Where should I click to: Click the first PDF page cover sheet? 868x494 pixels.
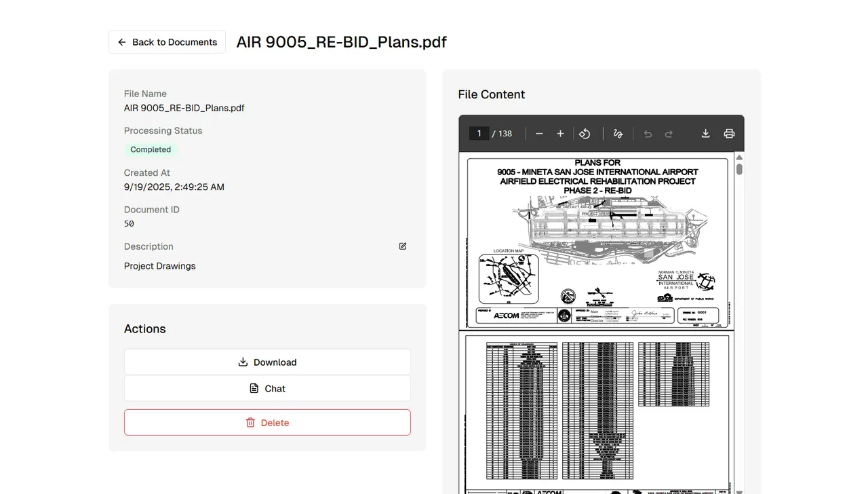coord(597,242)
